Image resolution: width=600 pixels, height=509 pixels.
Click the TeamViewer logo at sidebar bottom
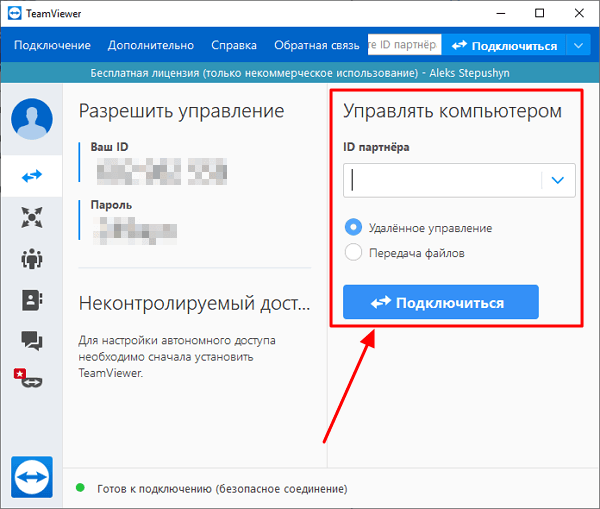[x=32, y=477]
